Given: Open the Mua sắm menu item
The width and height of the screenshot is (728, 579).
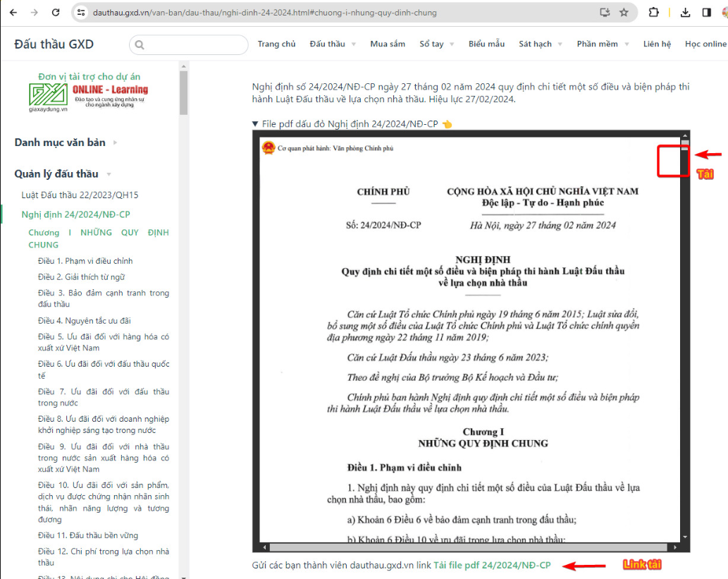Looking at the screenshot, I should (x=388, y=44).
